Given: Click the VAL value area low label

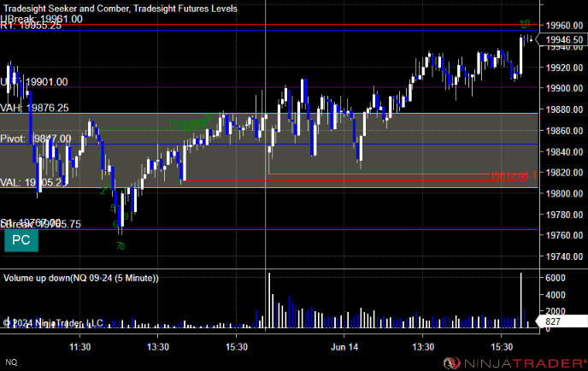Looking at the screenshot, I should 33,183.
